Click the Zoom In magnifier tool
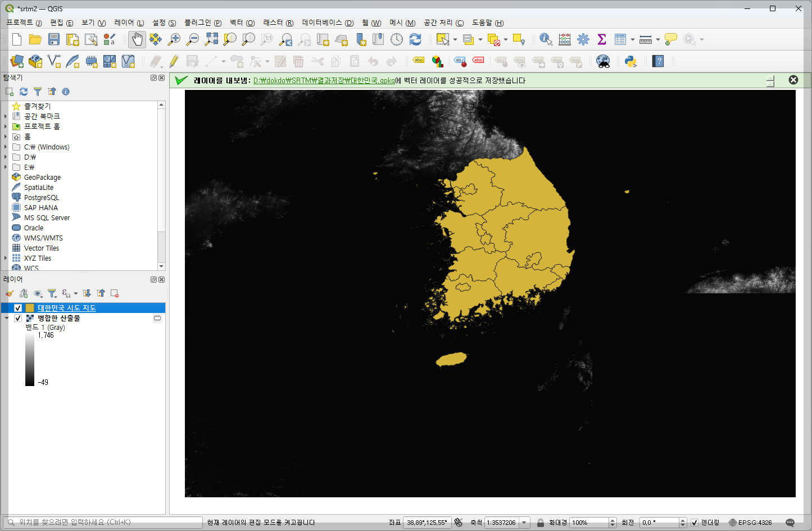Image resolution: width=812 pixels, height=531 pixels. click(x=174, y=39)
